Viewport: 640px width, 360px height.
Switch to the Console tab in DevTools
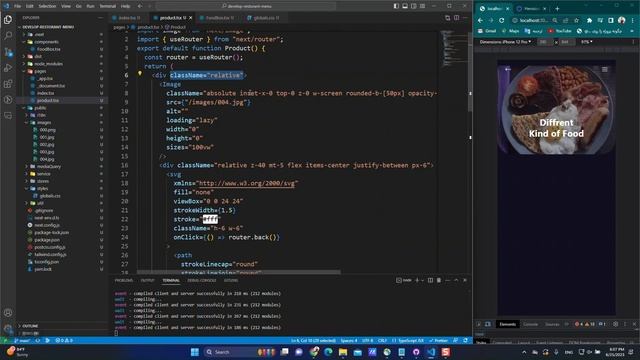tap(530, 324)
